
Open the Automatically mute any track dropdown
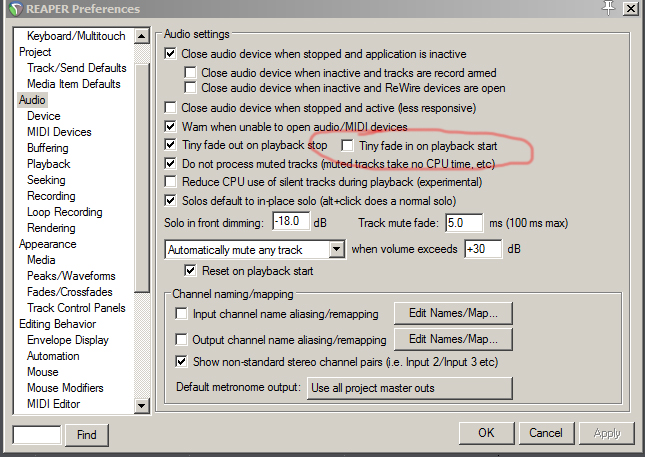[x=255, y=249]
